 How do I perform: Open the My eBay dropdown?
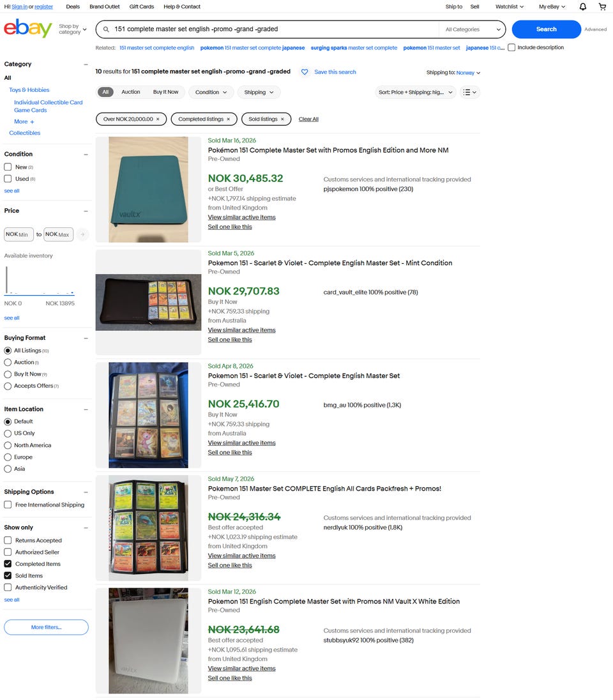[552, 6]
